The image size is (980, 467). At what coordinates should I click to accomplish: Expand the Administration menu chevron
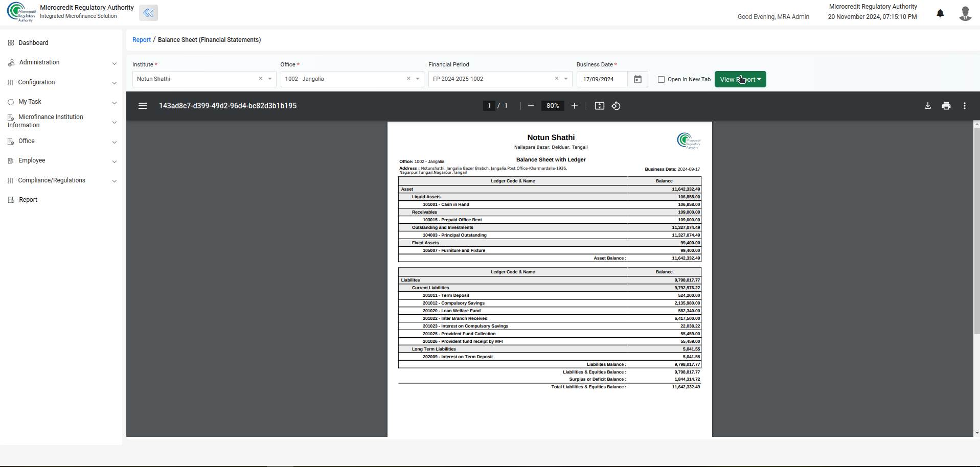[115, 63]
